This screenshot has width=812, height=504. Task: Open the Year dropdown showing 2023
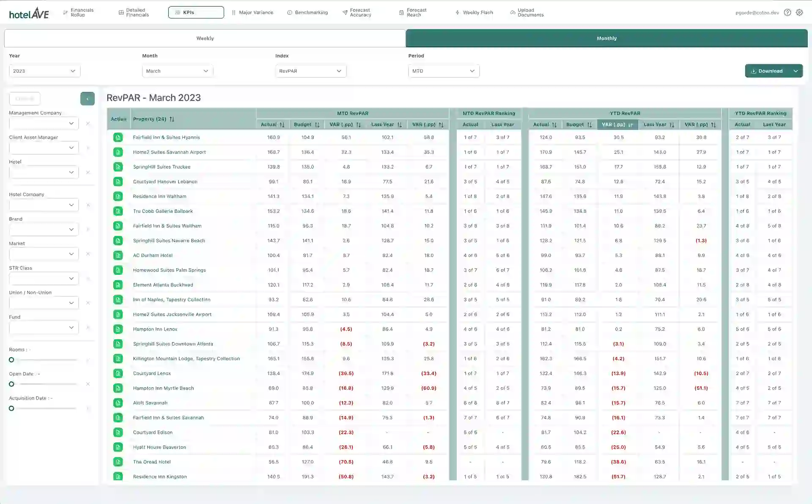pyautogui.click(x=44, y=71)
